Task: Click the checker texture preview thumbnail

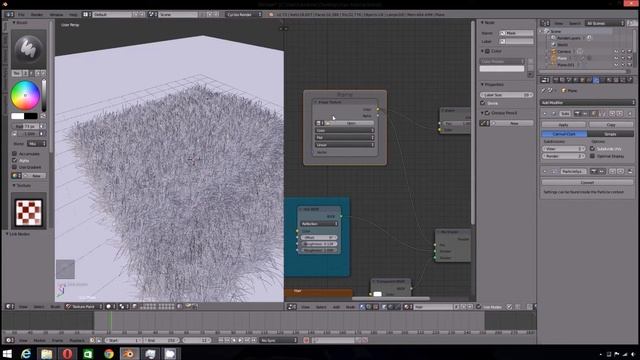Action: tap(29, 212)
